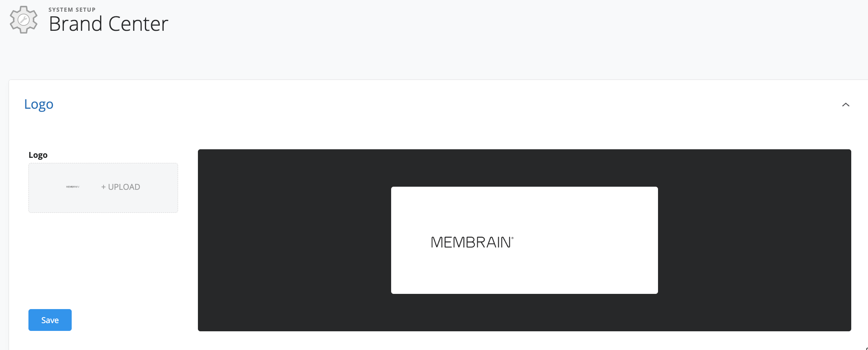Click the + UPLOAD label
This screenshot has height=350, width=868.
[121, 187]
